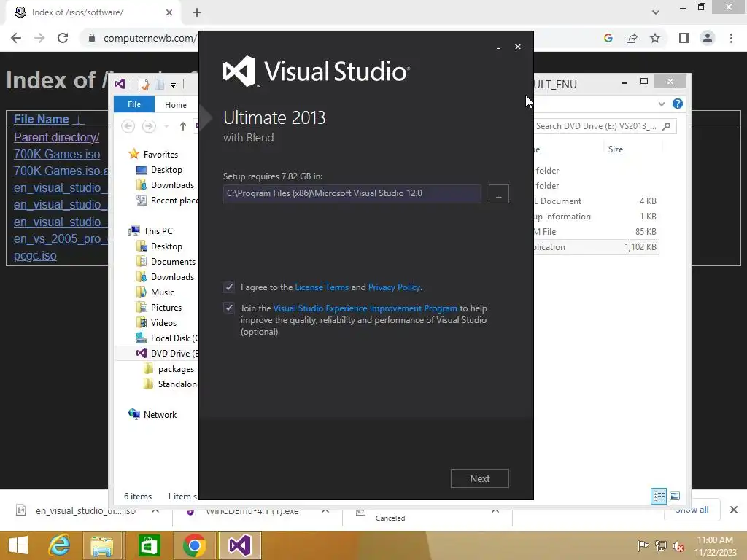Viewport: 747px width, 560px height.
Task: Select Local Disk in navigation pane
Action: point(167,338)
